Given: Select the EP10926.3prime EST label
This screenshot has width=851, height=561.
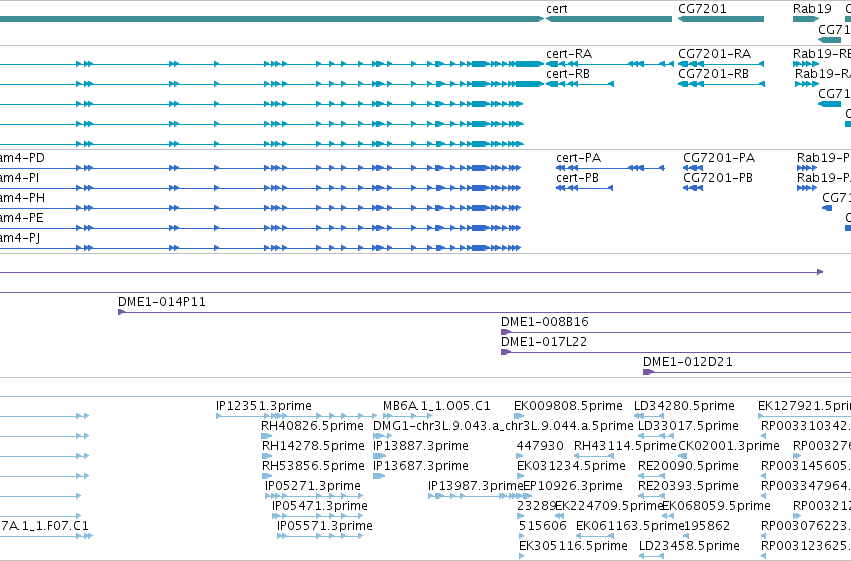Looking at the screenshot, I should [x=573, y=486].
